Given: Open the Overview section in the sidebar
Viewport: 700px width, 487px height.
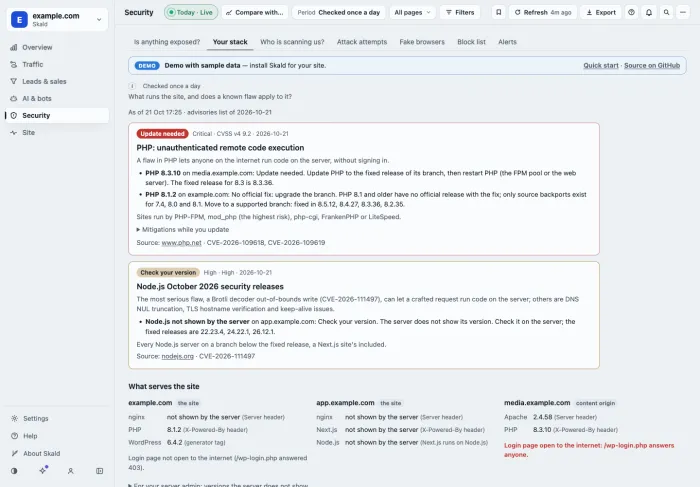Looking at the screenshot, I should (x=57, y=47).
